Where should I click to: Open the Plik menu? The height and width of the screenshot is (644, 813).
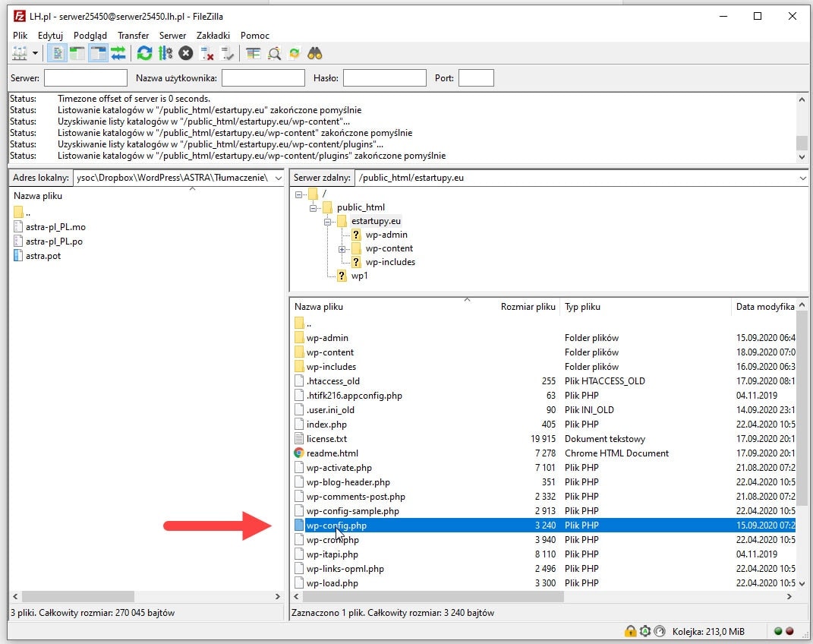tap(20, 35)
